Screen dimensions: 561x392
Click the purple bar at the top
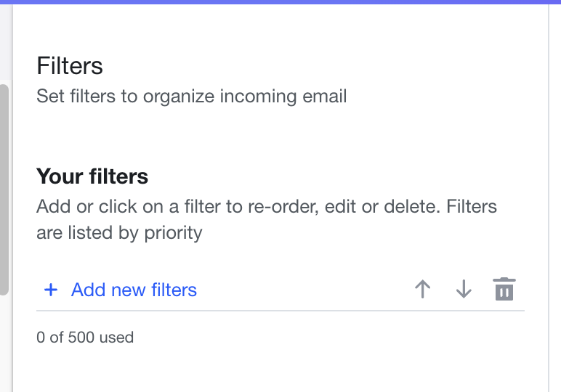pos(280,2)
